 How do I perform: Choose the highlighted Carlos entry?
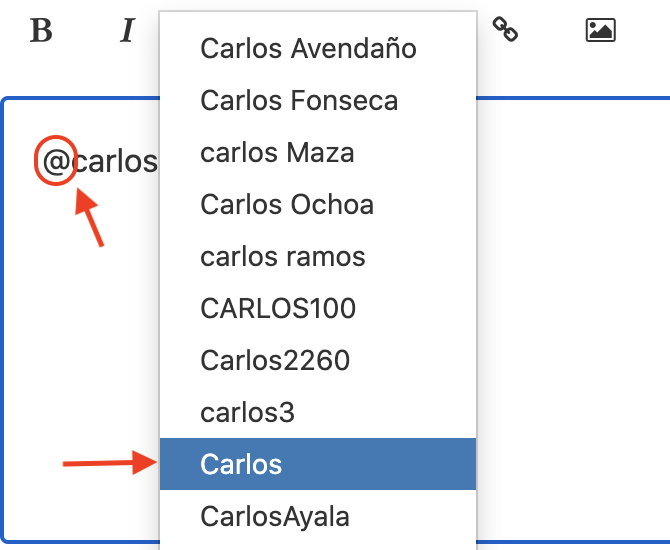318,464
